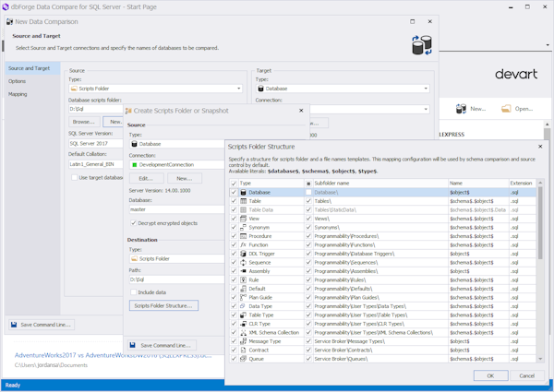Click the Open folder icon on Start Page
Viewport: 554px width, 392px height.
tap(506, 109)
